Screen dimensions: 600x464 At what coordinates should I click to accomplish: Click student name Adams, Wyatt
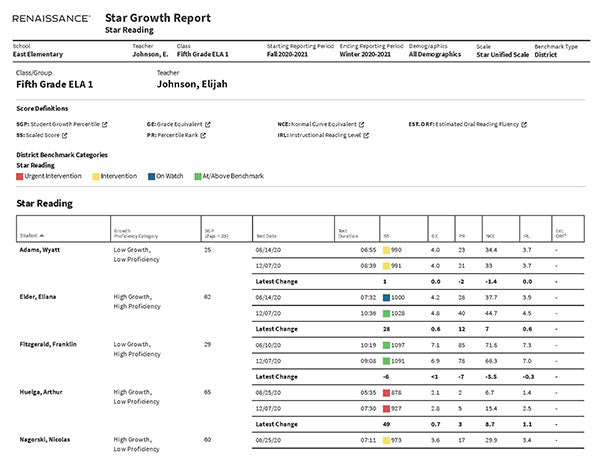point(41,249)
